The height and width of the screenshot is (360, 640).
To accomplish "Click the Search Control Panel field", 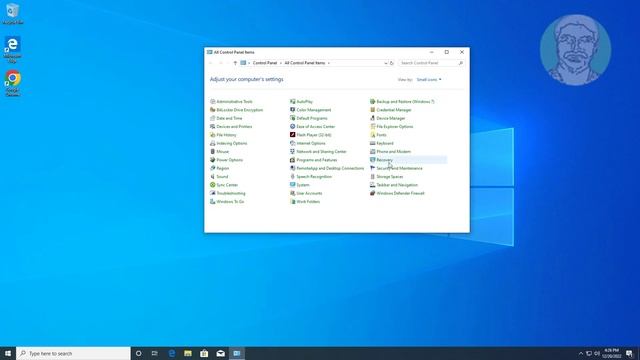I will pos(431,63).
